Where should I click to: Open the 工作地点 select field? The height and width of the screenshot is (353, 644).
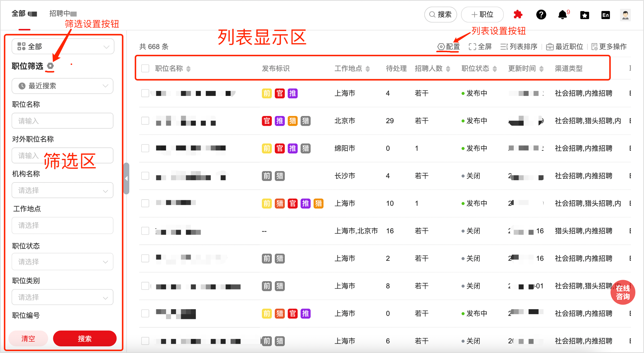coord(63,225)
